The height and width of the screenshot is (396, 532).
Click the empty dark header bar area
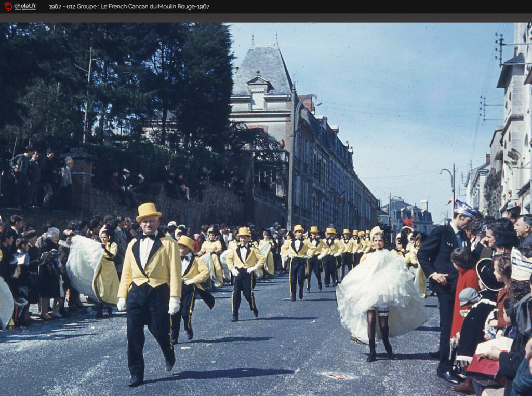364,7
